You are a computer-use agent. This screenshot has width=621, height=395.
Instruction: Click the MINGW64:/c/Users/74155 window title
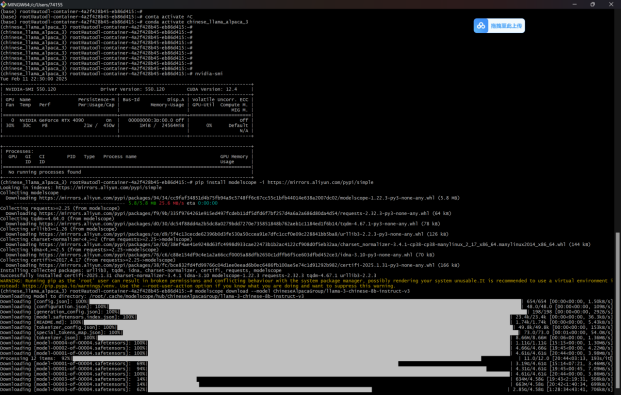pos(35,5)
